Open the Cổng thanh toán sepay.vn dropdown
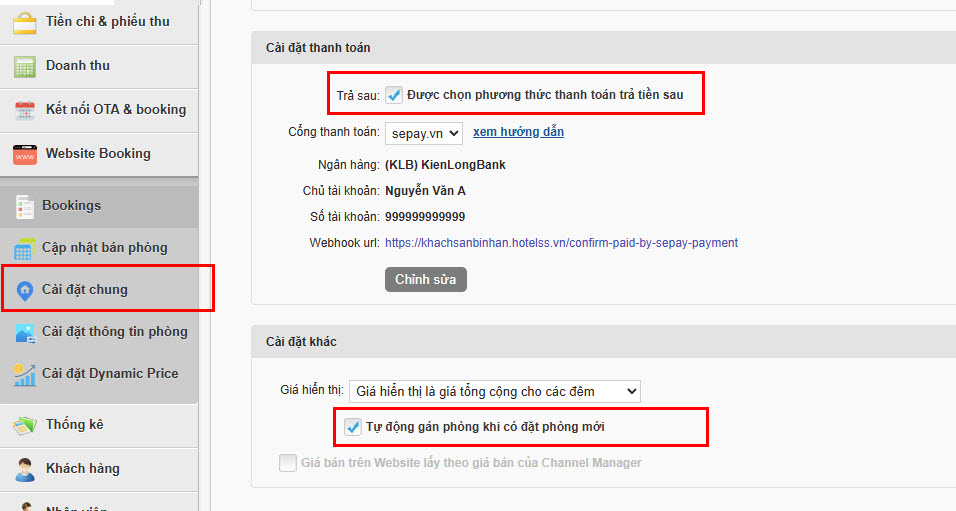The width and height of the screenshot is (956, 511). pyautogui.click(x=424, y=134)
